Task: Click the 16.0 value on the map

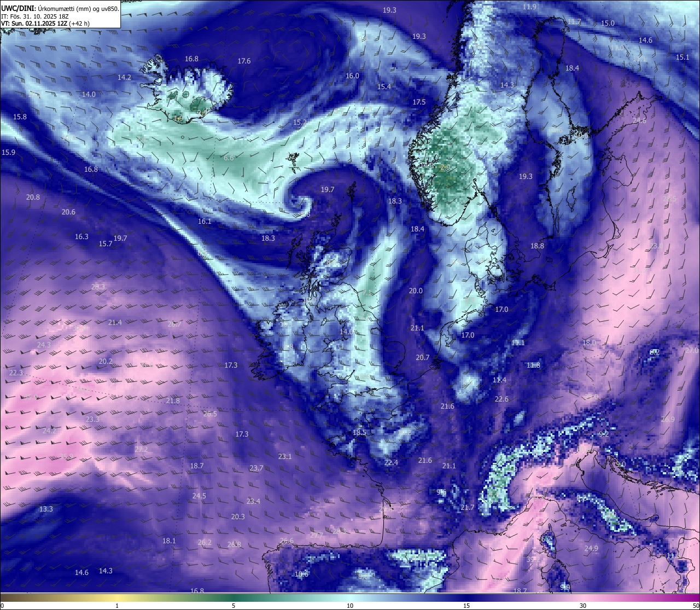Action: [352, 75]
